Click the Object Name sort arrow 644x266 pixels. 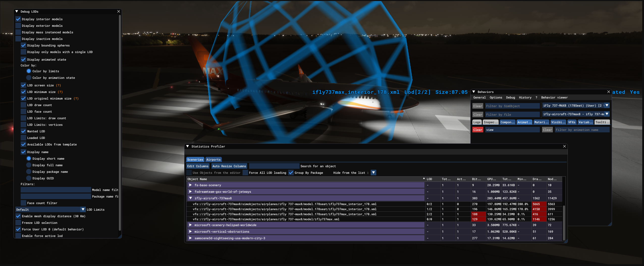click(x=424, y=179)
